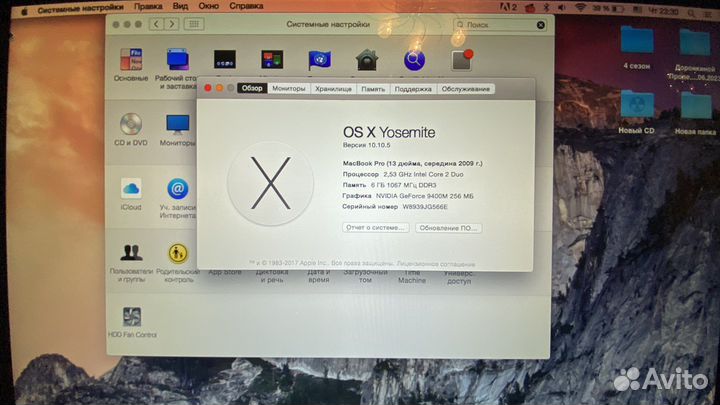Viewport: 720px width, 405px height.
Task: Switch to Мониторы tab in About window
Action: coord(288,88)
